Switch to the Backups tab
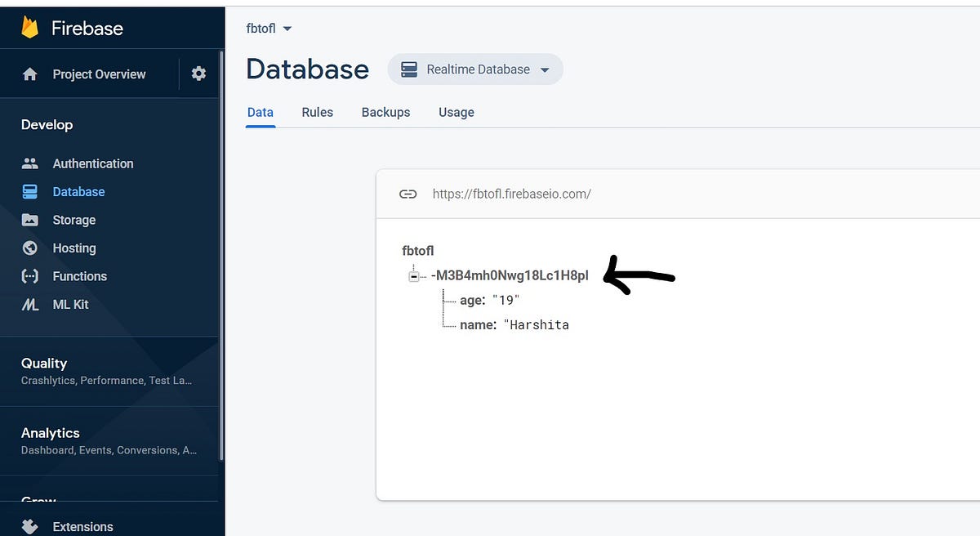Viewport: 980px width, 536px height. (x=385, y=112)
